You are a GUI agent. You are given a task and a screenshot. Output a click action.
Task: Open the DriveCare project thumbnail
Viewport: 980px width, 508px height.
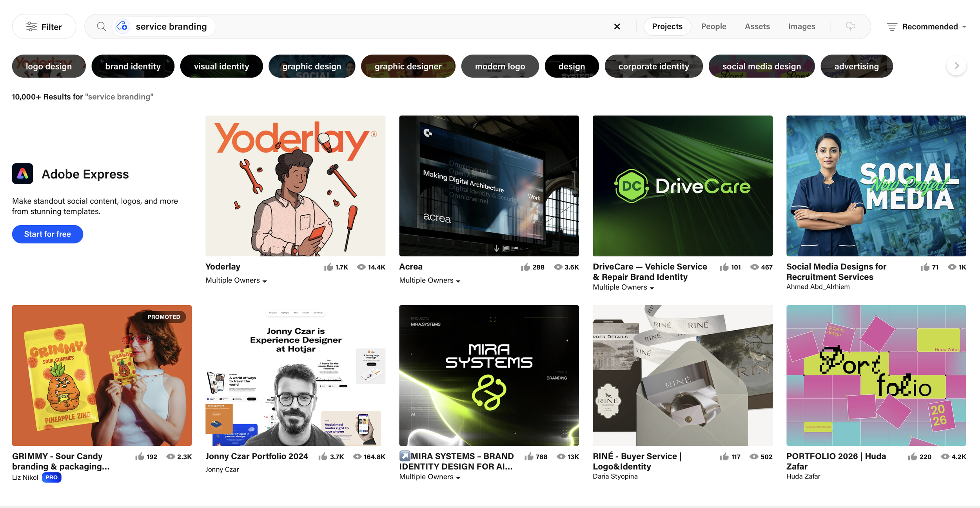(x=682, y=186)
